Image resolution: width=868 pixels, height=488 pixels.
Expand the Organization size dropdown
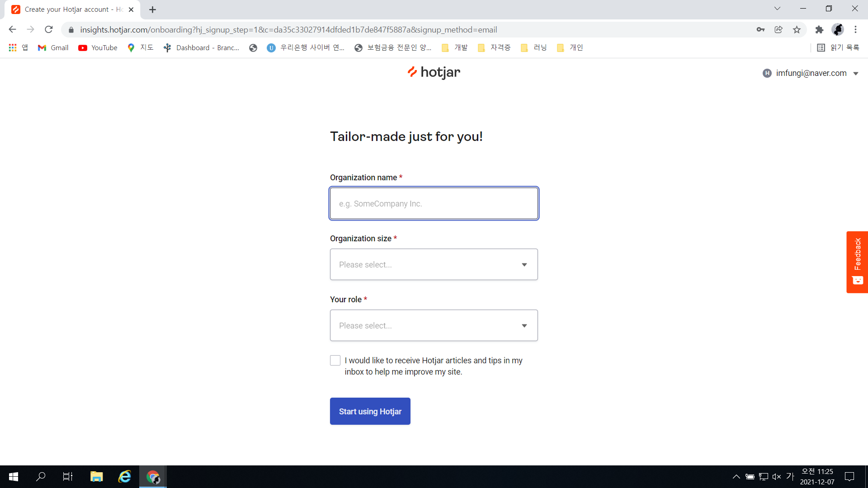434,264
